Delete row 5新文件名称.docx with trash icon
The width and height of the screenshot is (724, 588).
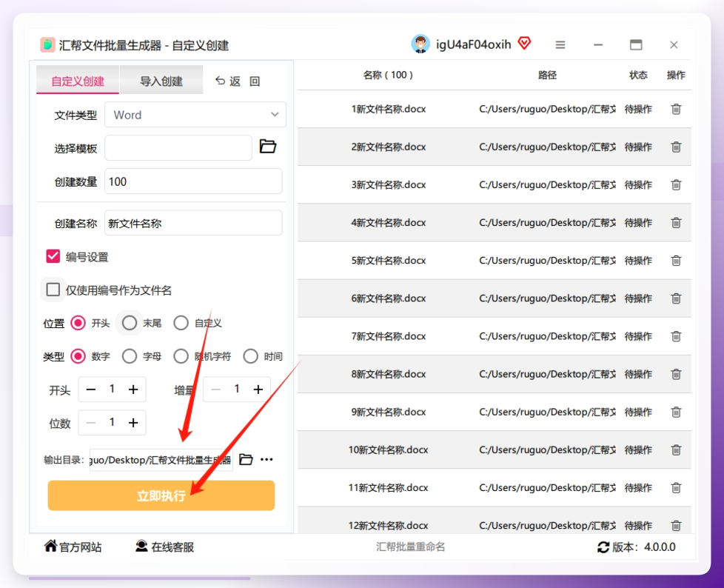(x=676, y=261)
